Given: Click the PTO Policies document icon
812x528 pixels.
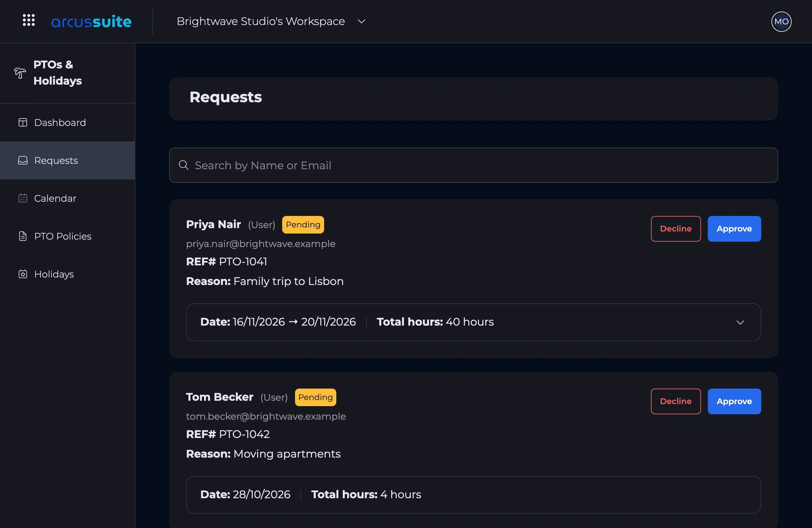Looking at the screenshot, I should [23, 236].
